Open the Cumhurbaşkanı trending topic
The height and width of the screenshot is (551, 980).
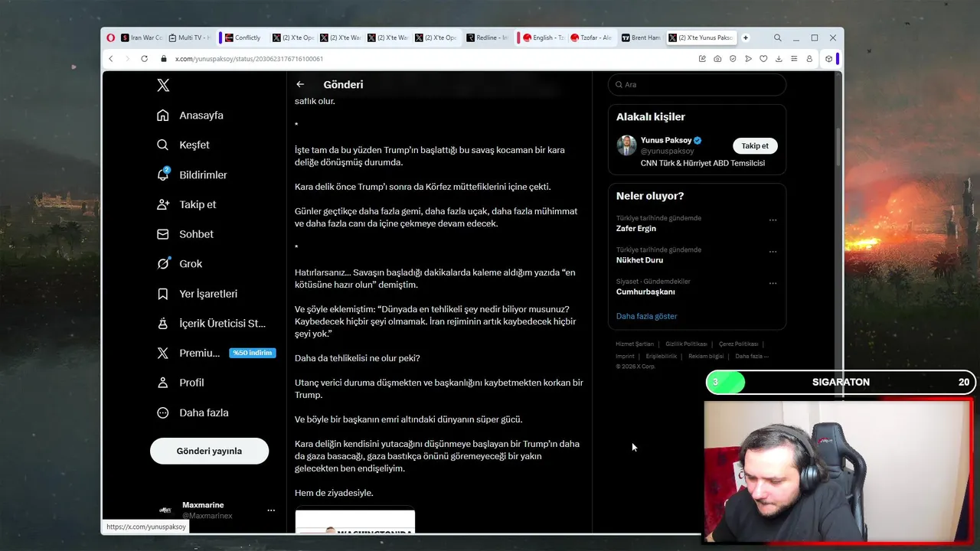(645, 292)
